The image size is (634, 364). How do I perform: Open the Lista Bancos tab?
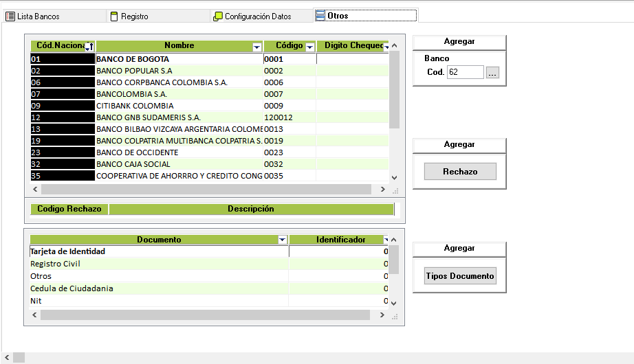pos(33,16)
